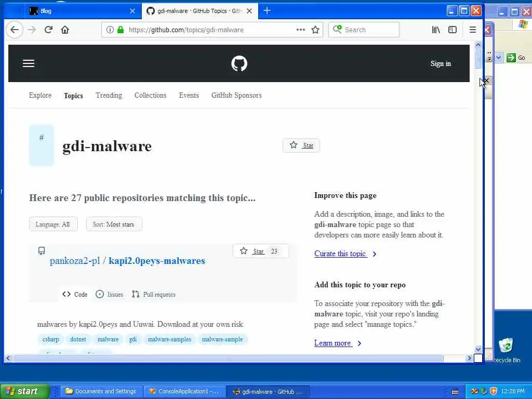
Task: Sign in to GitHub
Action: click(441, 63)
